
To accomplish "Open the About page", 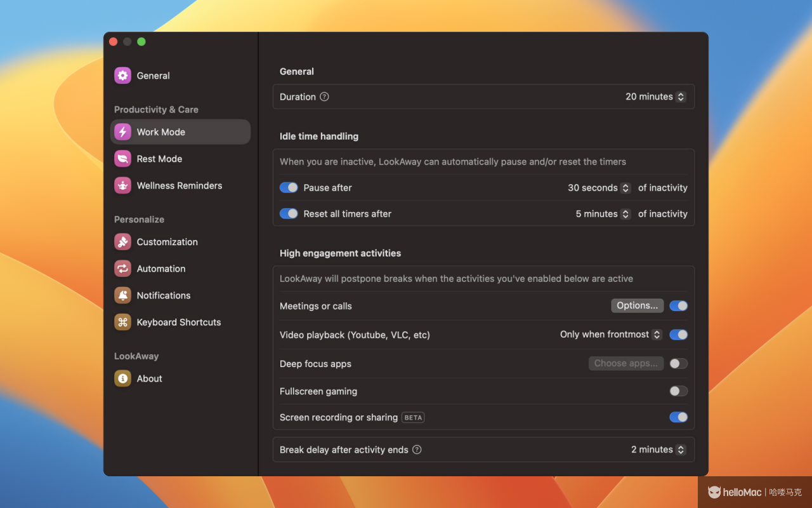I will pyautogui.click(x=181, y=378).
